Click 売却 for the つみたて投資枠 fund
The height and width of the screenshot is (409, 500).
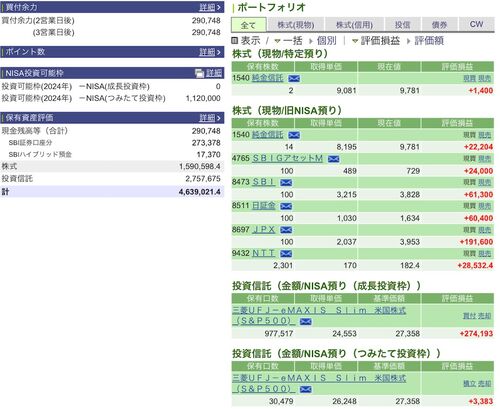pyautogui.click(x=485, y=384)
